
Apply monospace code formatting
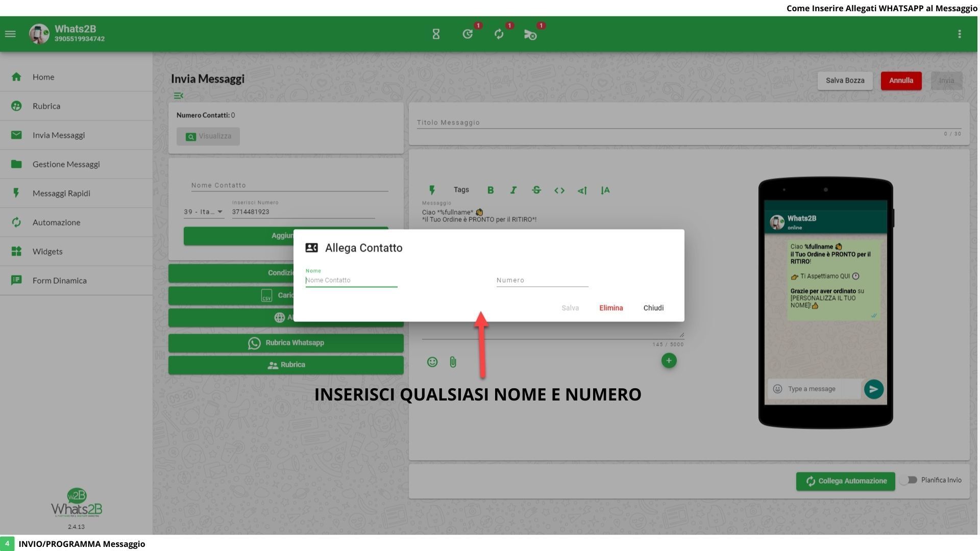(559, 190)
